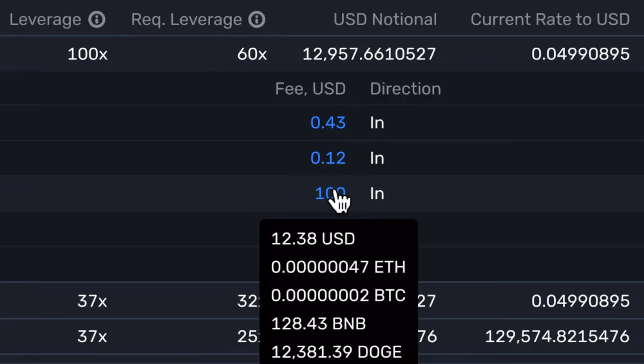644x364 pixels.
Task: Click the Fee, USD sub-header
Action: 310,89
